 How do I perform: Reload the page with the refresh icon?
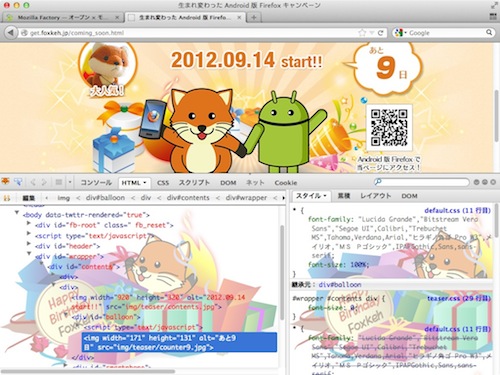coord(380,33)
